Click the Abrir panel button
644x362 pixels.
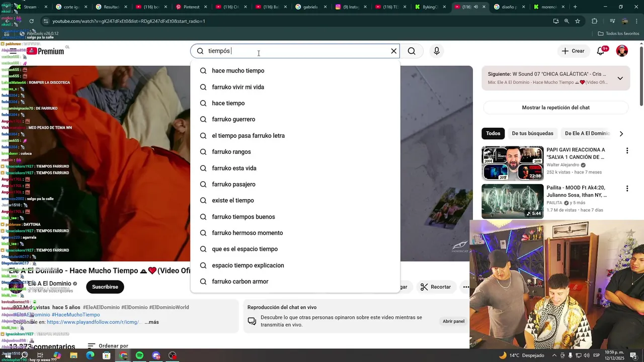pyautogui.click(x=453, y=321)
